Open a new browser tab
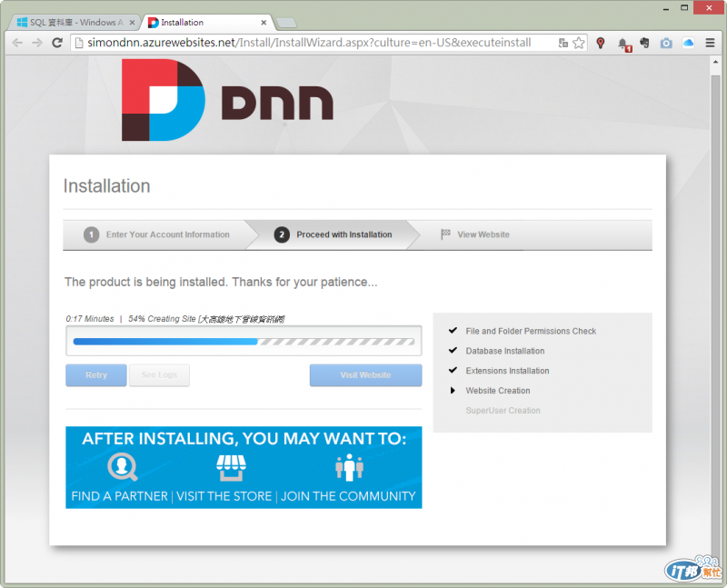 pyautogui.click(x=286, y=23)
